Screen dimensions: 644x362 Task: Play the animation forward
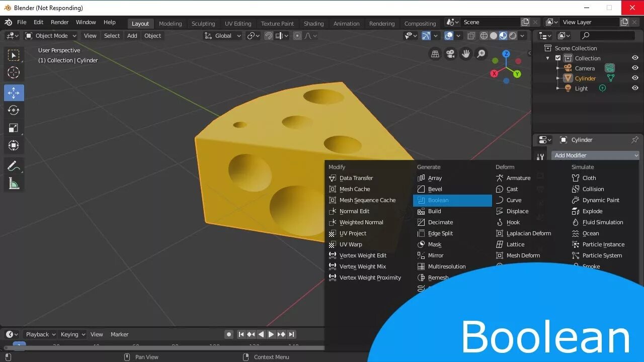click(x=271, y=334)
